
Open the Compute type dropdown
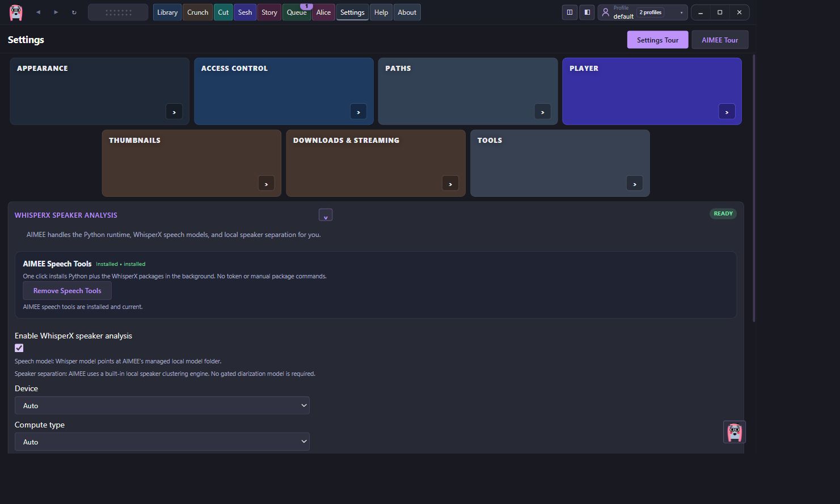click(x=162, y=442)
